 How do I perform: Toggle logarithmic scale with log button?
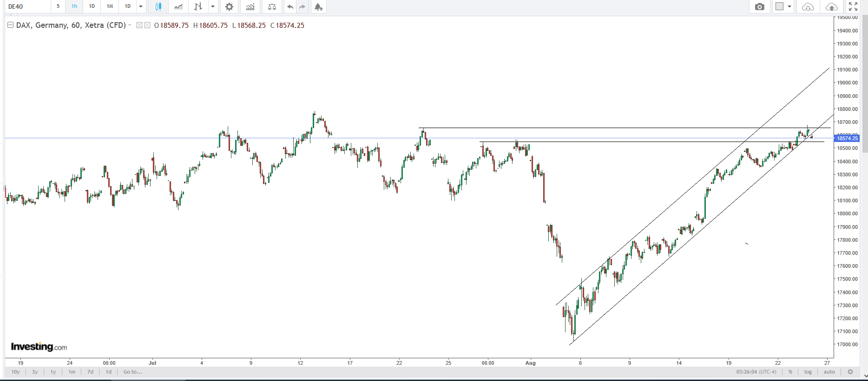point(808,372)
